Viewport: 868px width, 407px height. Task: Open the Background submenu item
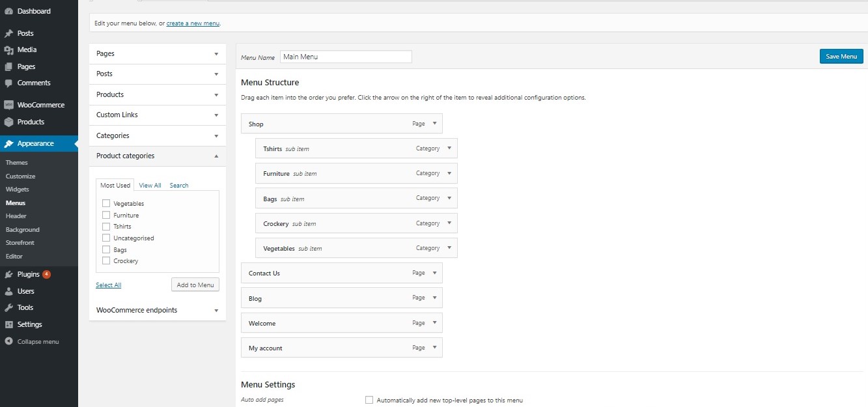tap(23, 229)
